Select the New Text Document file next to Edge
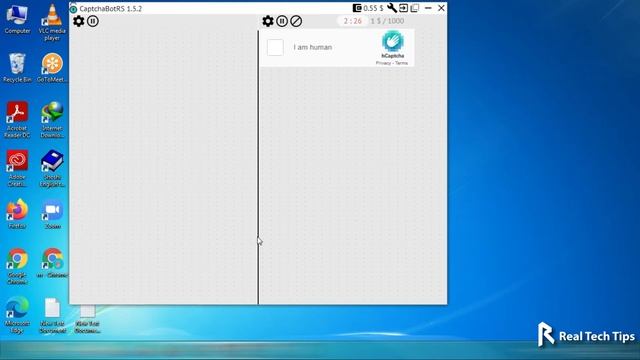The width and height of the screenshot is (640, 360). pyautogui.click(x=52, y=315)
